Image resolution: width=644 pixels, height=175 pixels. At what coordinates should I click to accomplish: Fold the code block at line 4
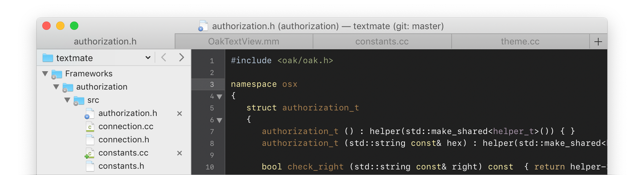[219, 97]
